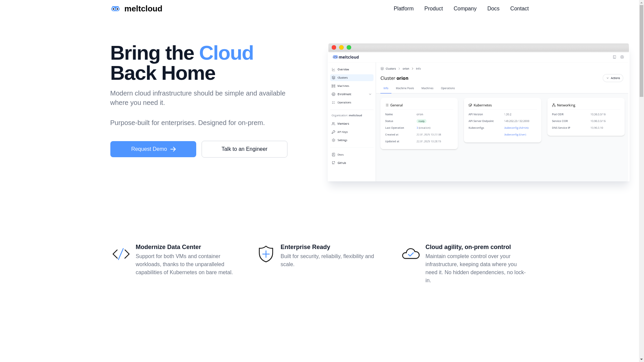Open the Contact page
644x362 pixels.
pos(519,9)
